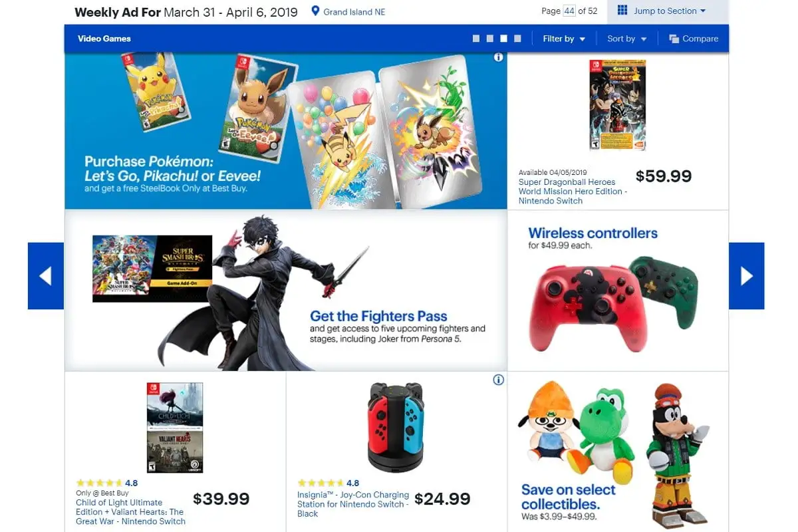Click the Video Games section label

104,39
